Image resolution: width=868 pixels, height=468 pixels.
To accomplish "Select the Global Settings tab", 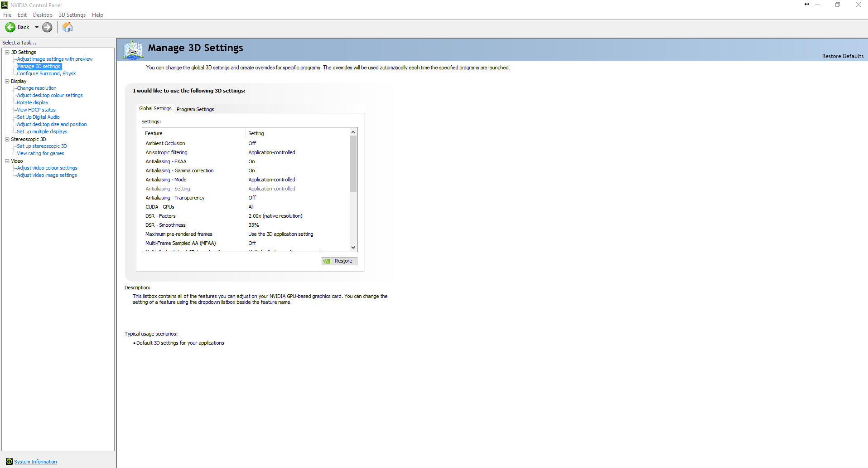I will [x=155, y=108].
